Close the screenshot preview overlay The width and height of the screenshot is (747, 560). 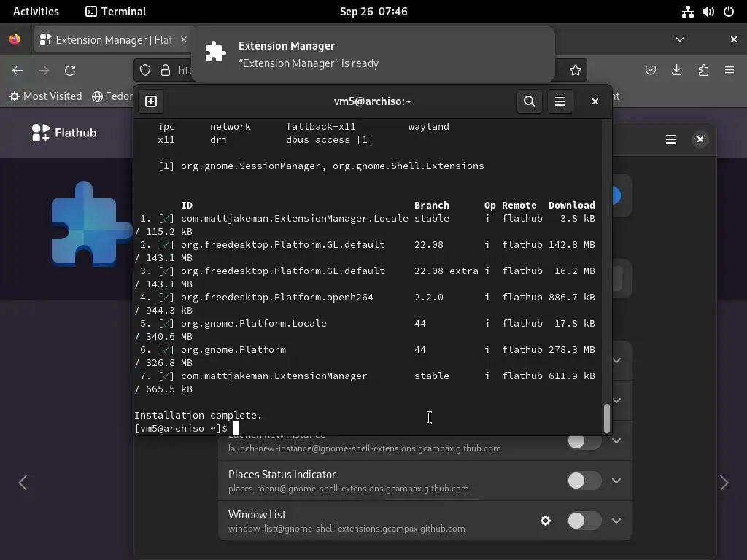pyautogui.click(x=700, y=139)
